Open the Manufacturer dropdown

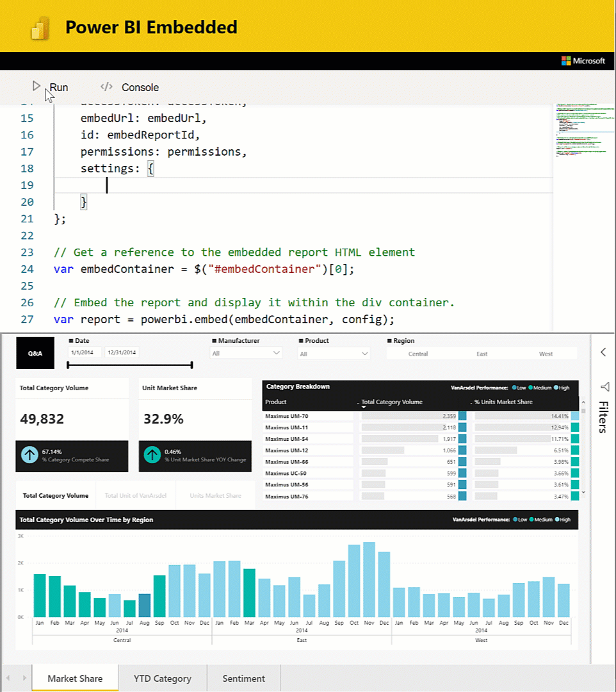point(246,353)
